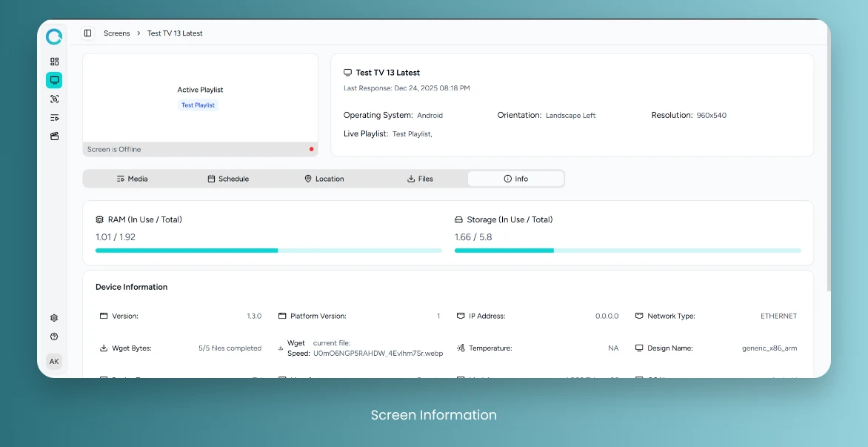Viewport: 868px width, 447px height.
Task: Click the monitor icon beside Test TV 13 Latest title
Action: pyautogui.click(x=347, y=73)
